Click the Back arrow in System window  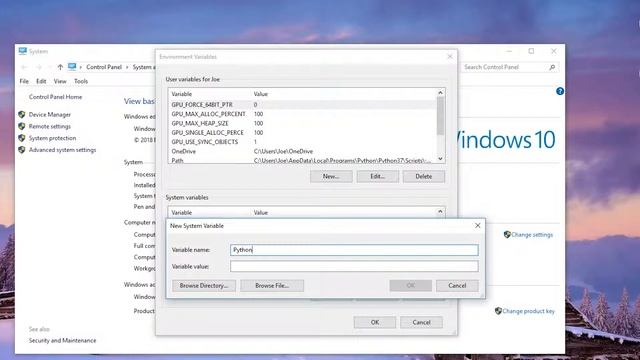click(x=24, y=67)
